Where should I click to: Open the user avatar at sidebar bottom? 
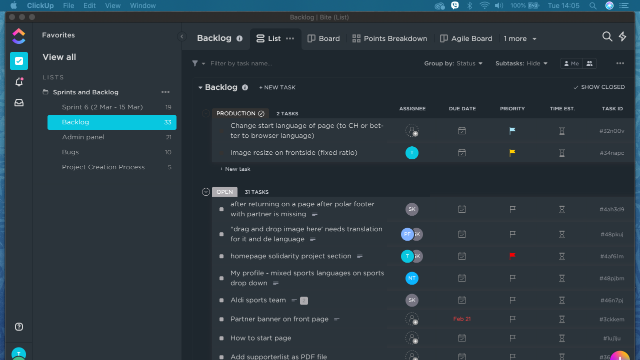click(19, 353)
